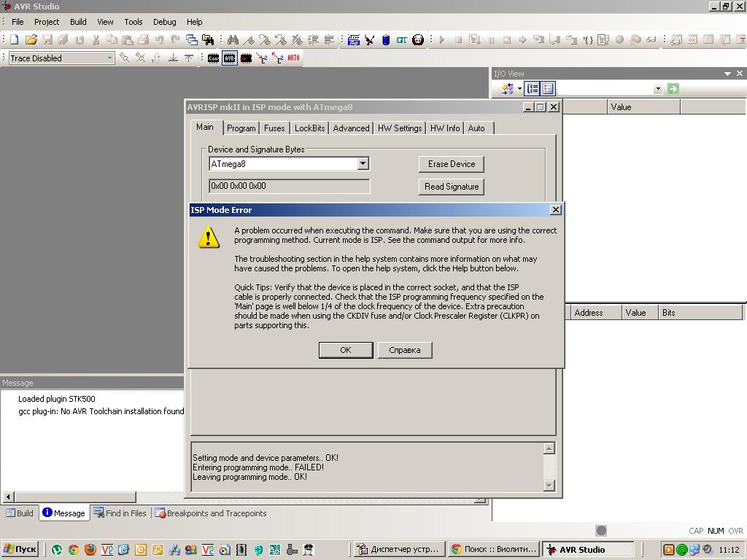747x560 pixels.
Task: Click the EEPROM download E2 icon
Action: tap(262, 58)
